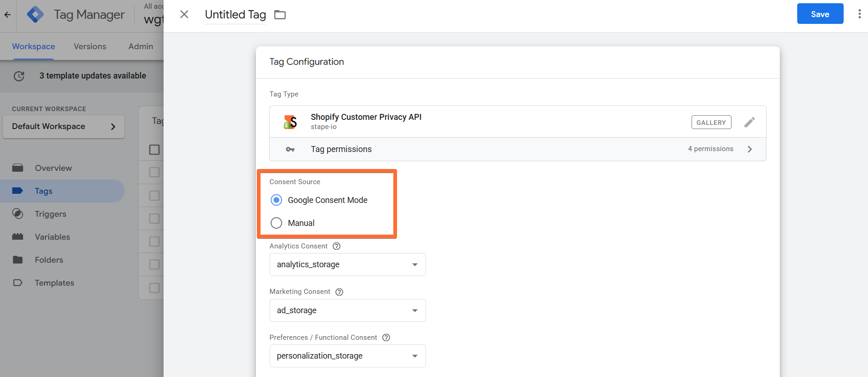The height and width of the screenshot is (377, 868).
Task: Click the 4 permissions text
Action: (710, 149)
